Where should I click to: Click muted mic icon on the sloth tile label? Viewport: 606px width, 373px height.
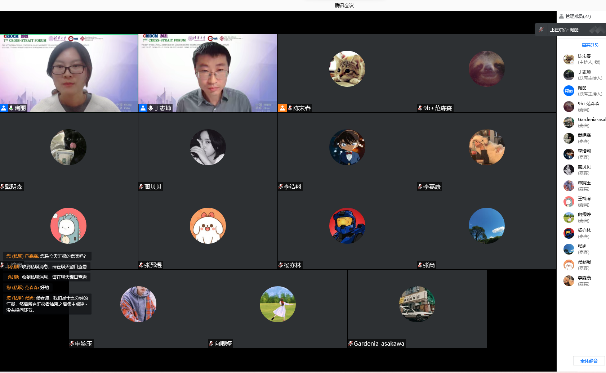[420, 108]
